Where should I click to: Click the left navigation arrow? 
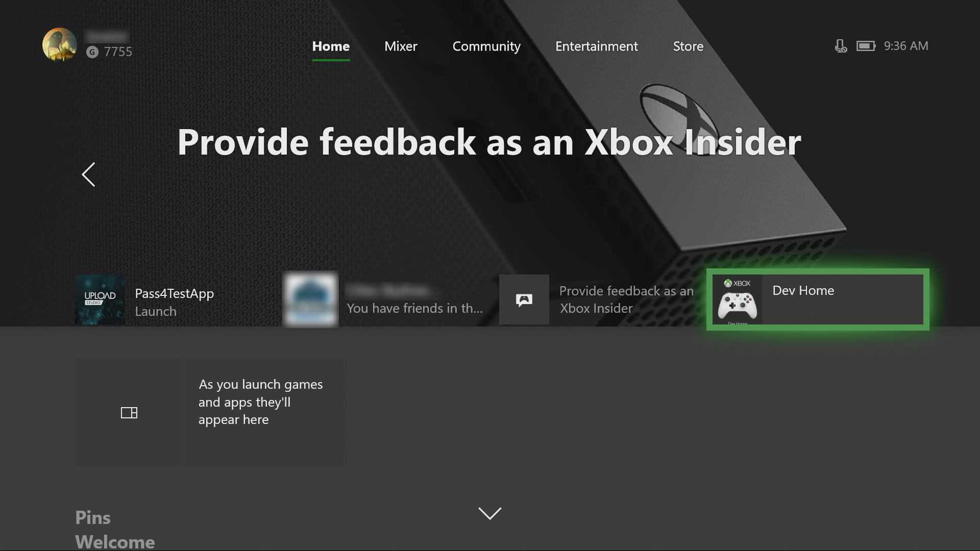click(x=87, y=176)
